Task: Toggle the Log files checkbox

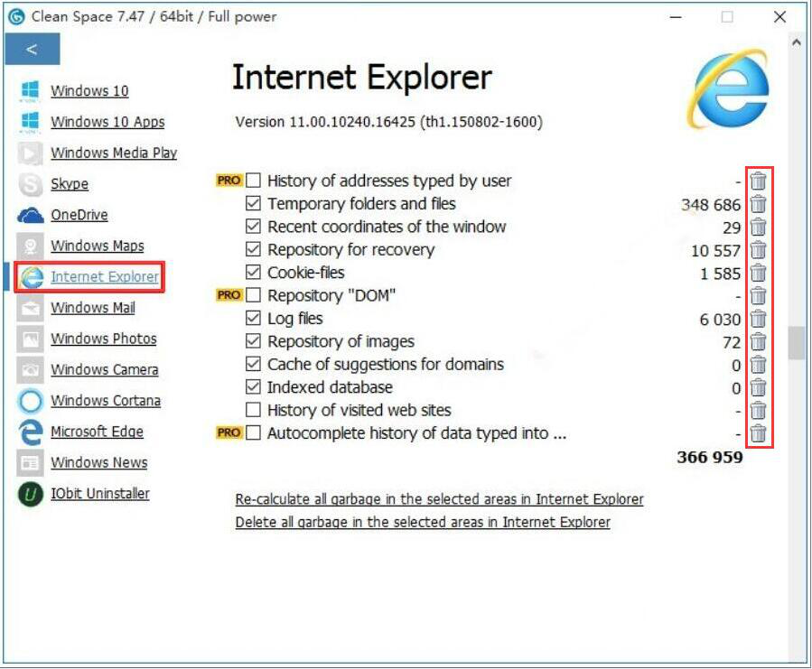Action: (253, 318)
